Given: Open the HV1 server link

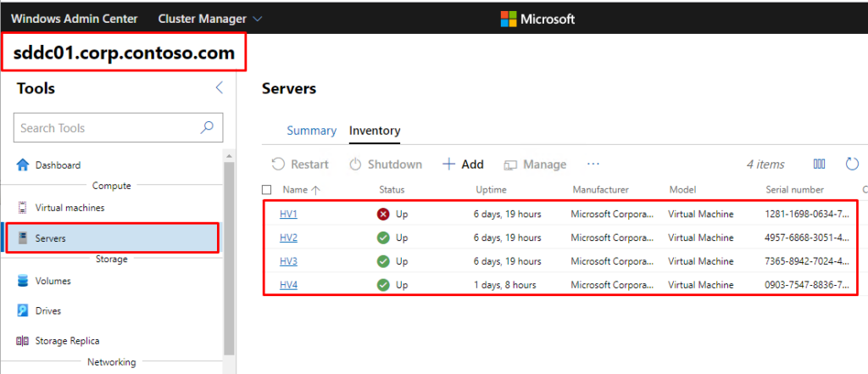Looking at the screenshot, I should (x=288, y=214).
